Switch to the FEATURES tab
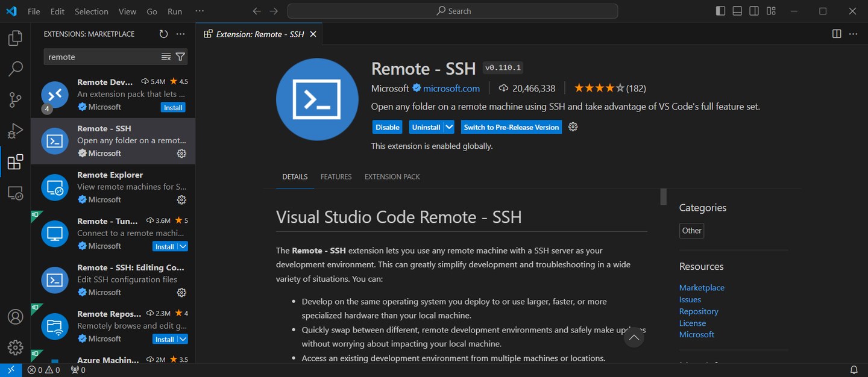Image resolution: width=868 pixels, height=377 pixels. (336, 176)
